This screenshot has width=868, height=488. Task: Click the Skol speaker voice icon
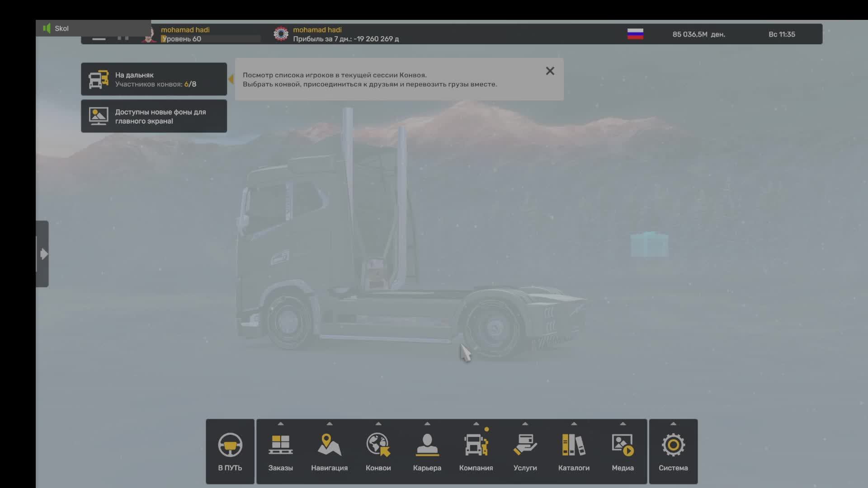coord(47,28)
